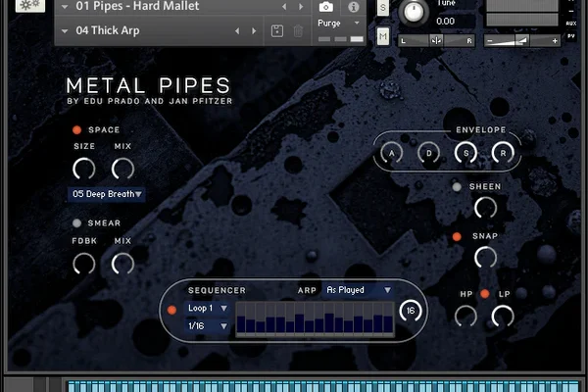Image resolution: width=588 pixels, height=392 pixels.
Task: Open the 05 Deep Breath dropdown
Action: click(106, 194)
